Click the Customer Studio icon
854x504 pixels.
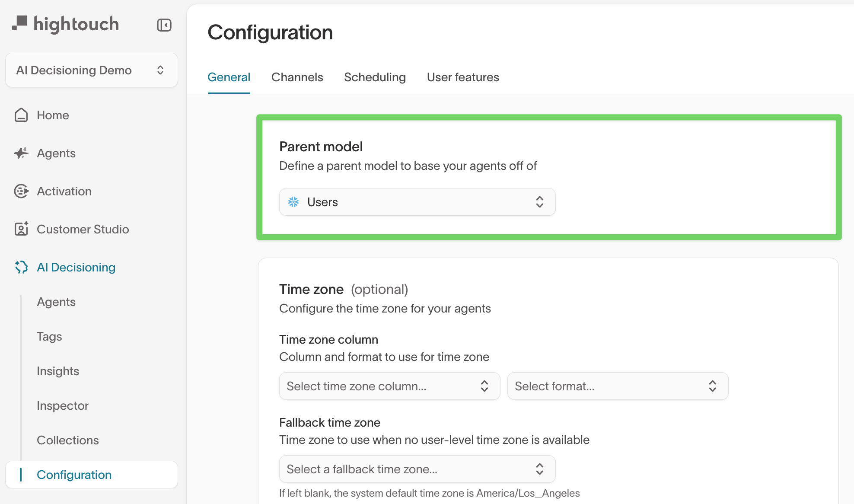coord(21,229)
